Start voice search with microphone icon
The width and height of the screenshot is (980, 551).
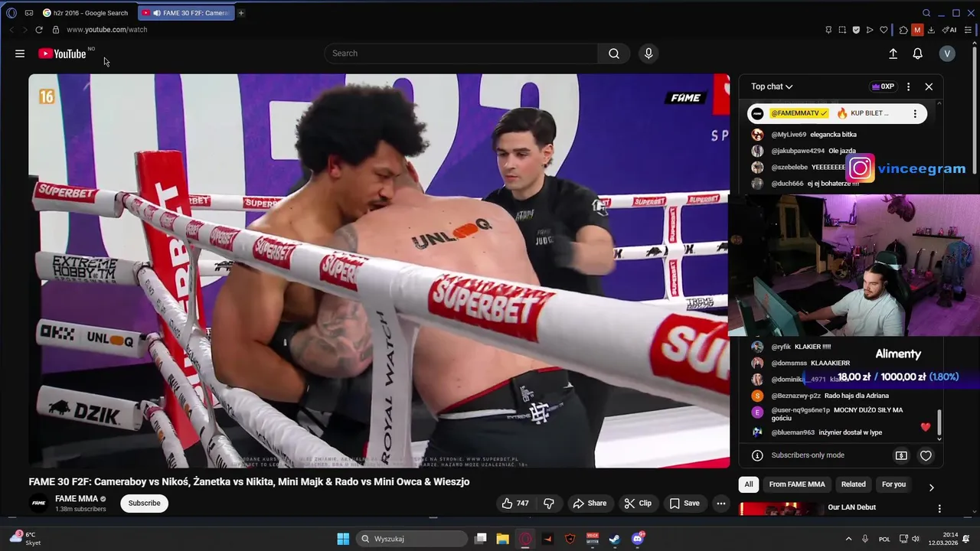(x=648, y=54)
